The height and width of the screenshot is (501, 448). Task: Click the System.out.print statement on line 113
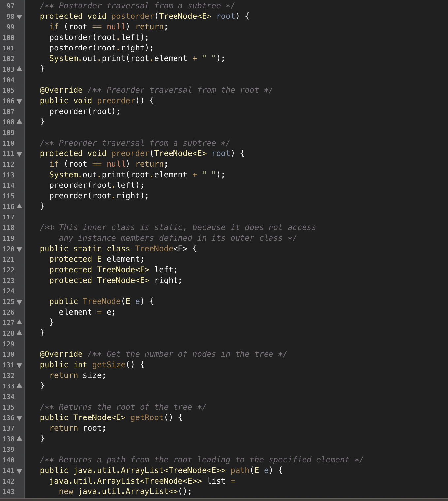[x=137, y=175]
